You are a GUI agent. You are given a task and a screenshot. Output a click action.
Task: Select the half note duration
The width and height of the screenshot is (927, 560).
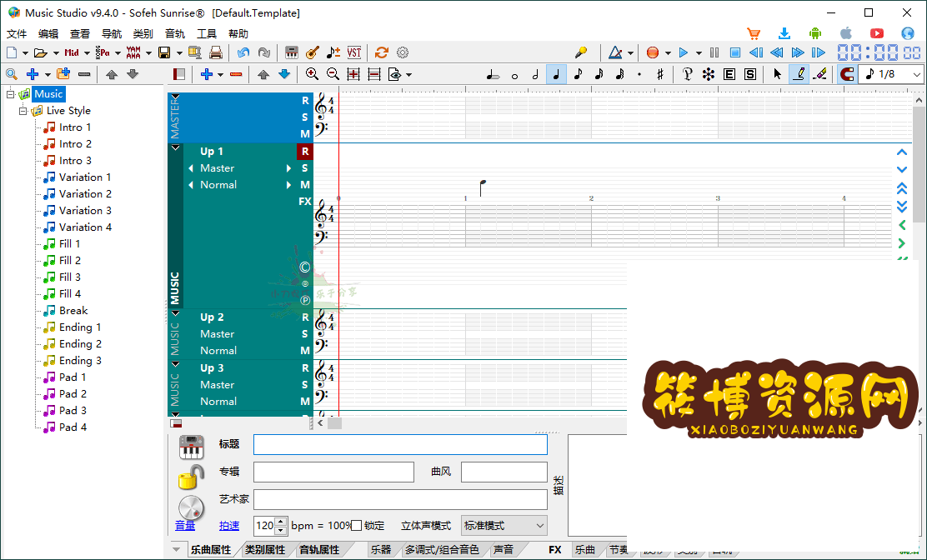pos(535,74)
